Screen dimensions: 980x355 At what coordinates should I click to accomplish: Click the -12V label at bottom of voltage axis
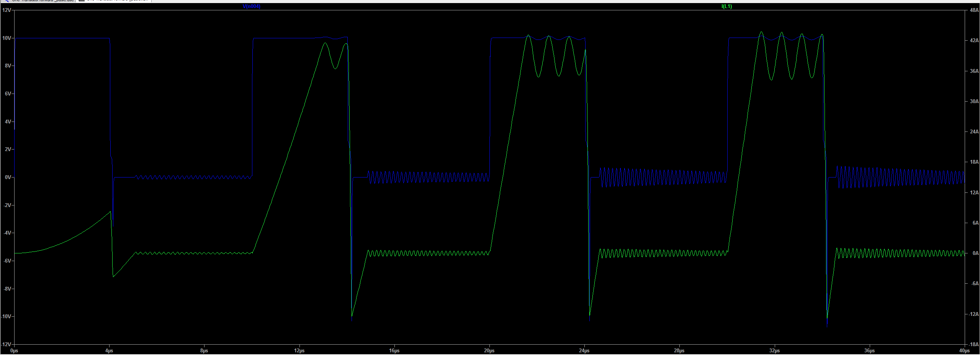(5, 344)
